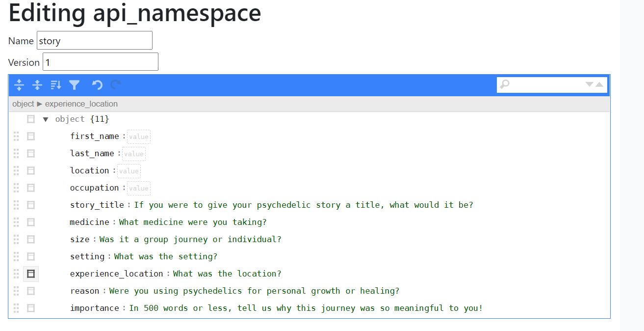
Task: Collapse the root object node
Action: click(x=46, y=119)
